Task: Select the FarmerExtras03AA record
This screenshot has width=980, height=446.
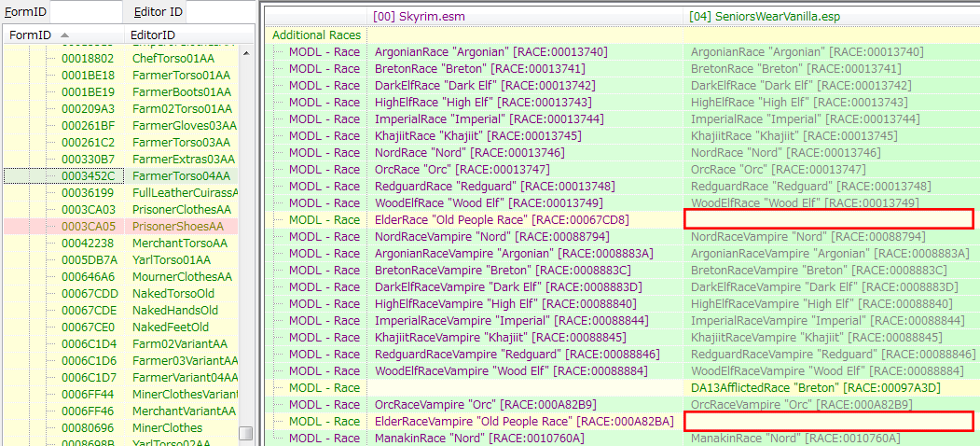Action: (184, 160)
